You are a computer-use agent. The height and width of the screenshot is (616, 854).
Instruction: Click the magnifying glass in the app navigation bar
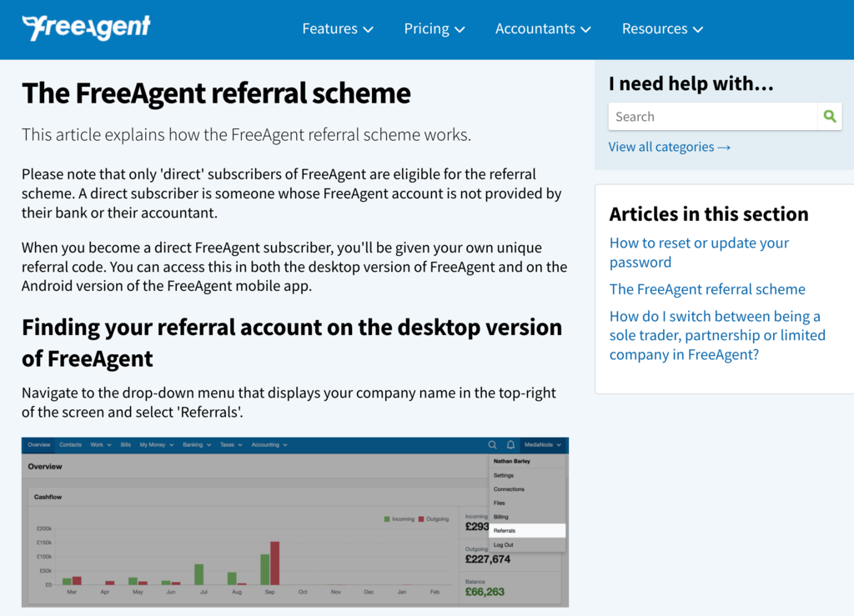click(x=491, y=444)
